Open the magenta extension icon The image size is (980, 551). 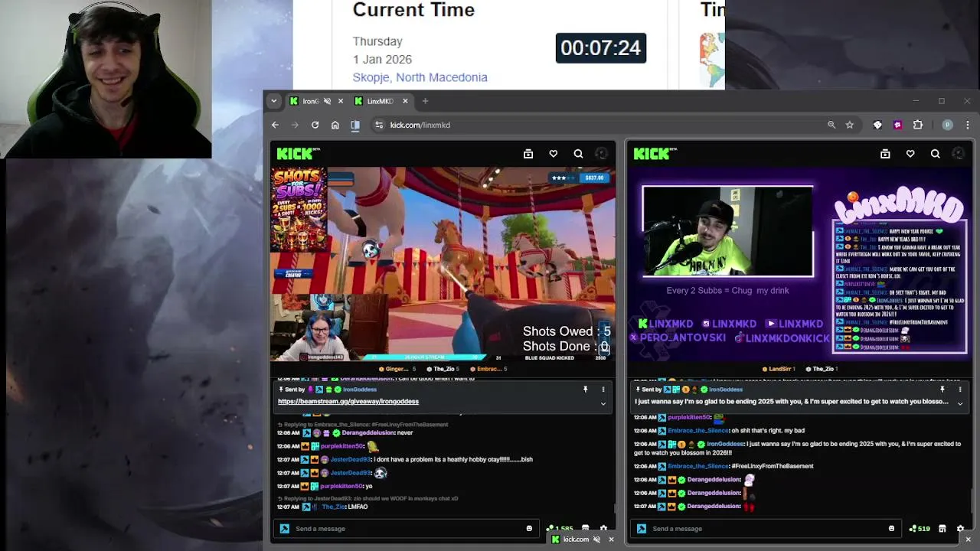pos(897,125)
